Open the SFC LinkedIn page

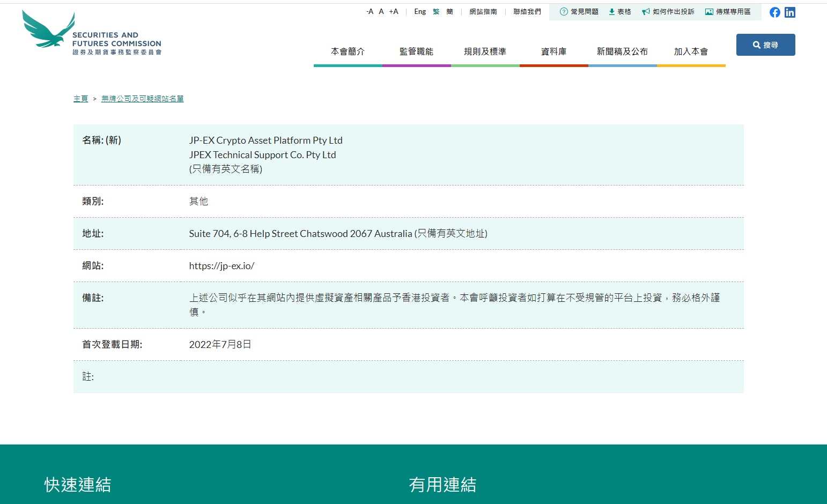(x=789, y=12)
